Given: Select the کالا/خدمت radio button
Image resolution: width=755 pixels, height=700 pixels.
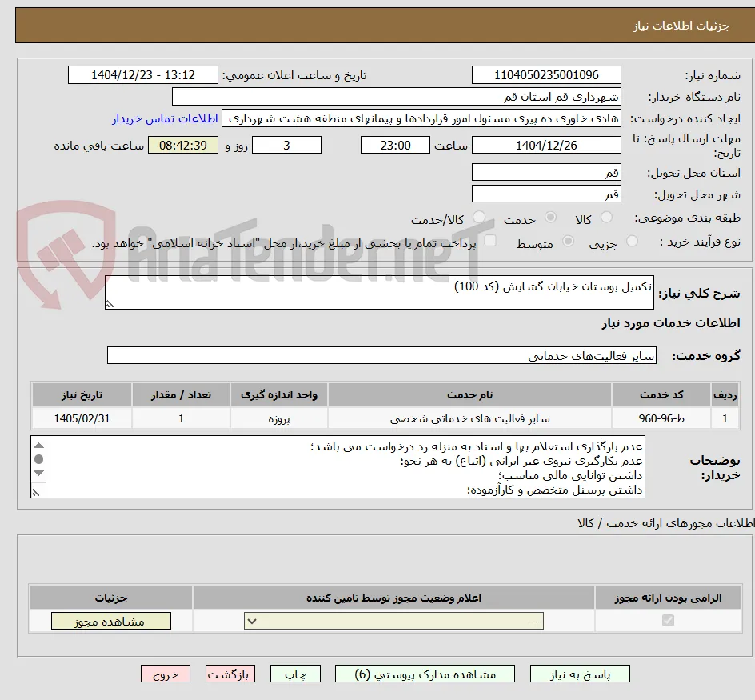Looking at the screenshot, I should click(479, 218).
